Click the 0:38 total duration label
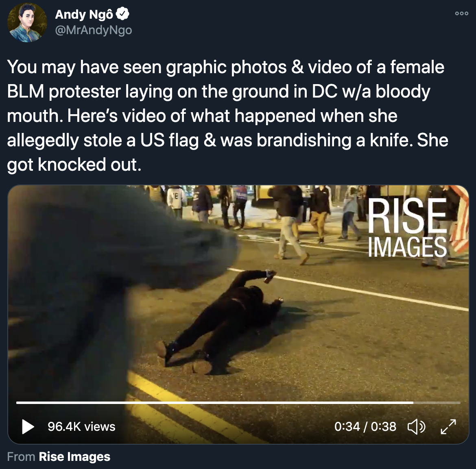This screenshot has height=469, width=476. [383, 427]
